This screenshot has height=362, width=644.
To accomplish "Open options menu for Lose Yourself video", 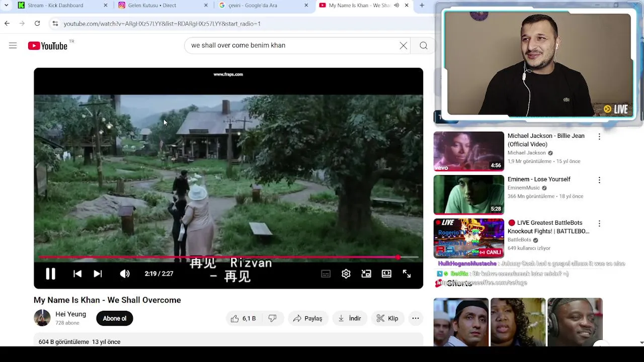I will click(599, 180).
